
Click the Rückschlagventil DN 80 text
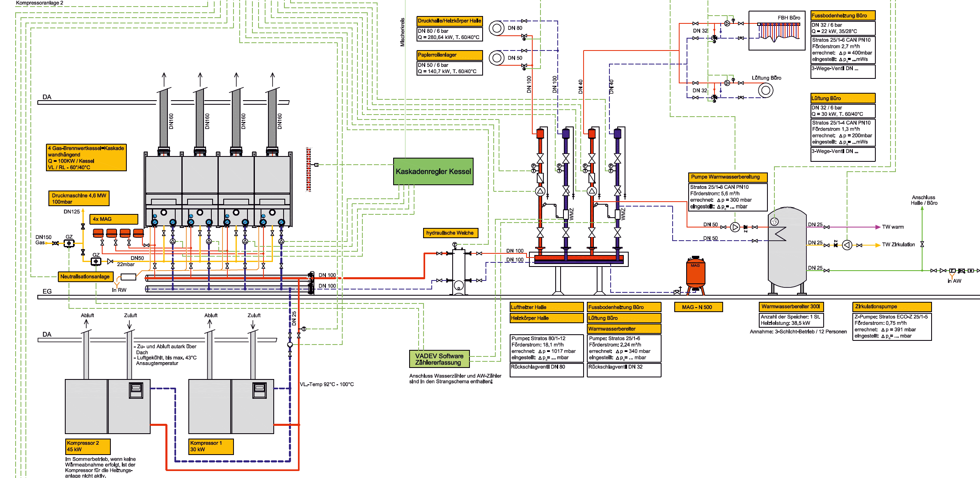(538, 367)
